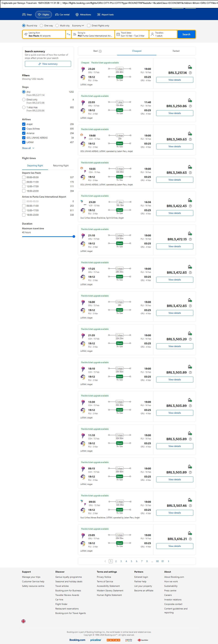
Task: Click the help icon next to BRL3,217.14 price
Action: pos(190,73)
